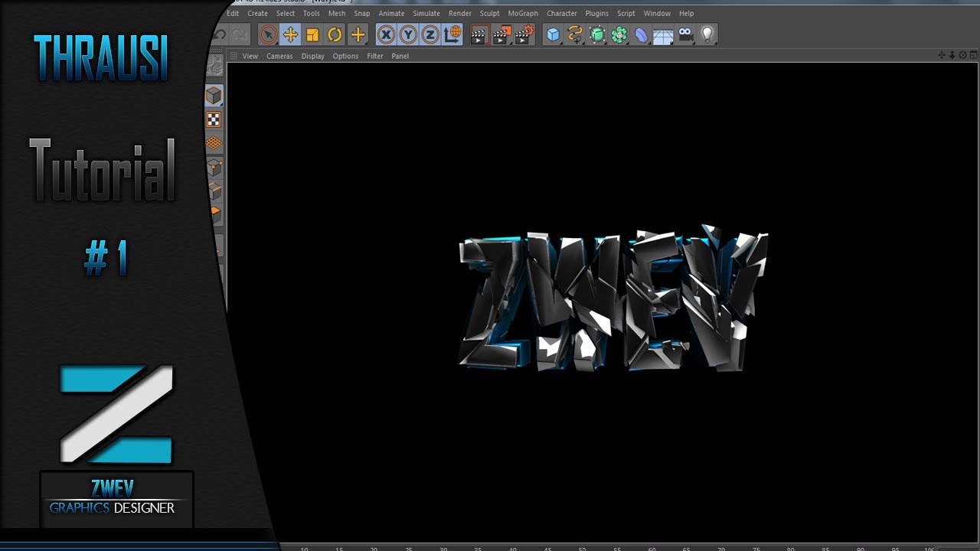Open the Camera objects flyout

click(x=686, y=34)
